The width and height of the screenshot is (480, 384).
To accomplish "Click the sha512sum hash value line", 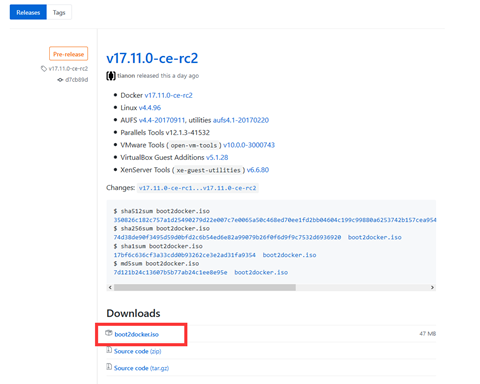I will point(275,220).
